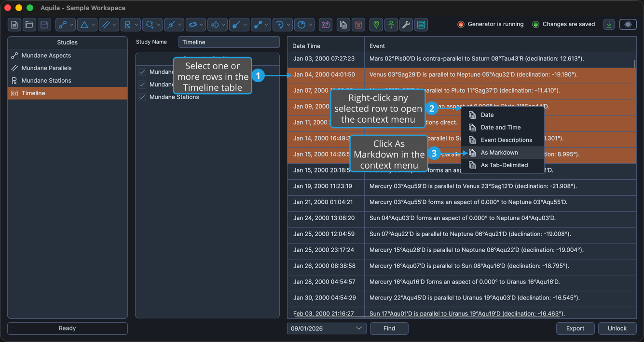Expand the orbit ring tool dropdown arrow
The image size is (644, 342).
202,25
